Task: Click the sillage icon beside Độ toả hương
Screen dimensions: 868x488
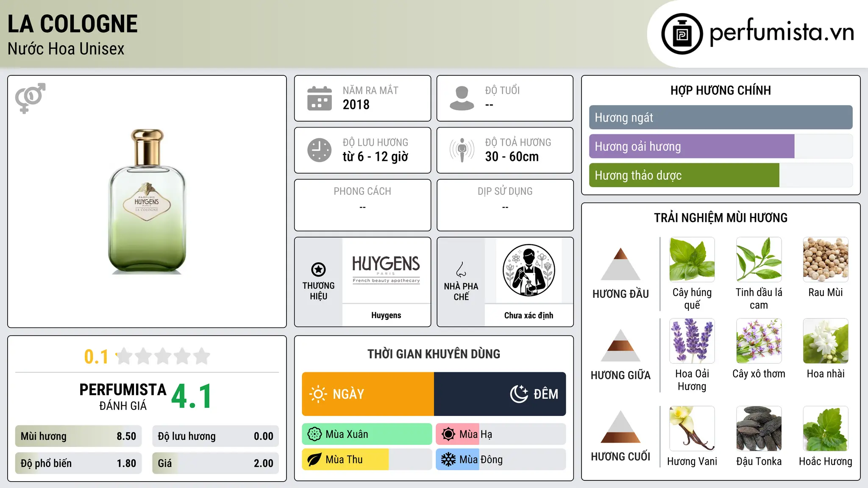Action: coord(462,150)
